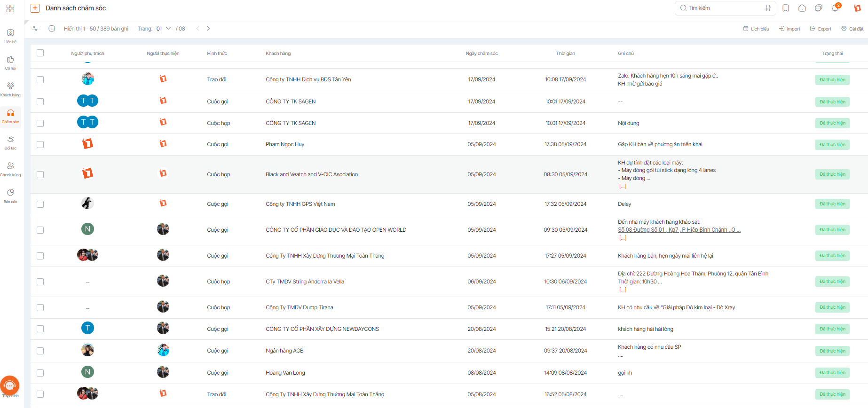Screen dimensions: 868x408
Task: Tick checkbox for Ngân hàng ACB row
Action: click(40, 351)
